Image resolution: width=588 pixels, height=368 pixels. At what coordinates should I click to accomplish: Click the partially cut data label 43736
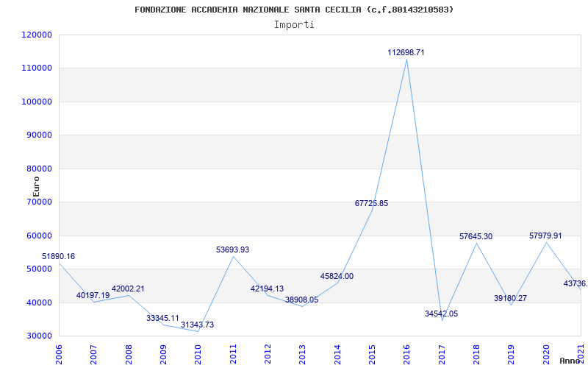point(576,284)
